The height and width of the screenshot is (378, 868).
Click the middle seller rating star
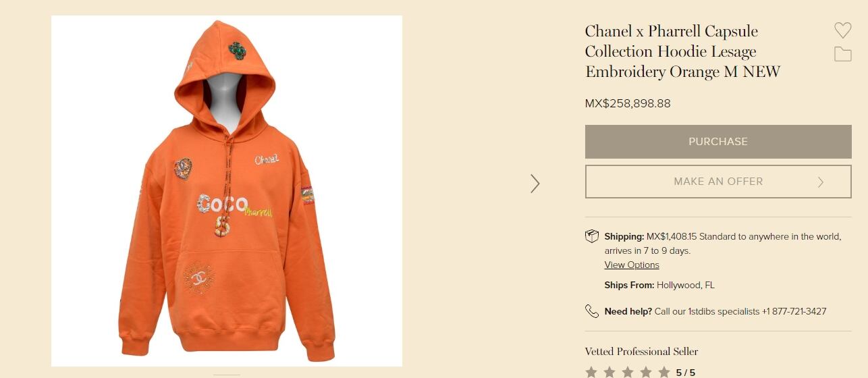[x=628, y=372]
